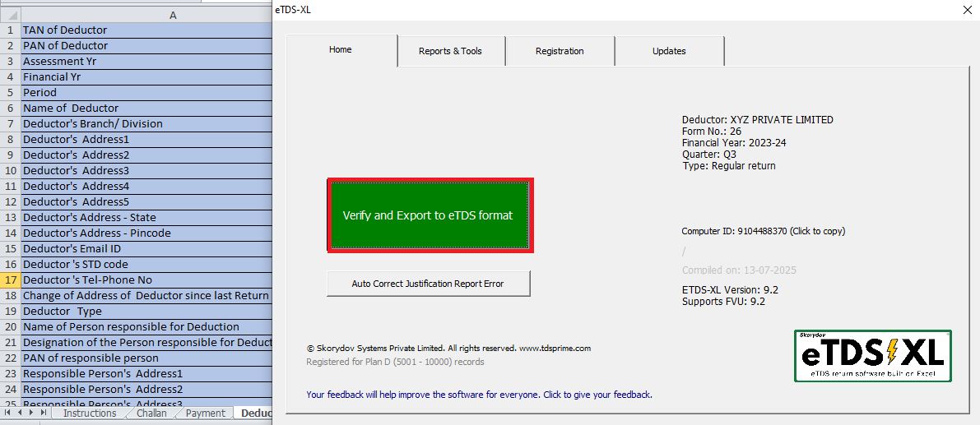Select cell 'TAN of Deductor'

[146, 30]
